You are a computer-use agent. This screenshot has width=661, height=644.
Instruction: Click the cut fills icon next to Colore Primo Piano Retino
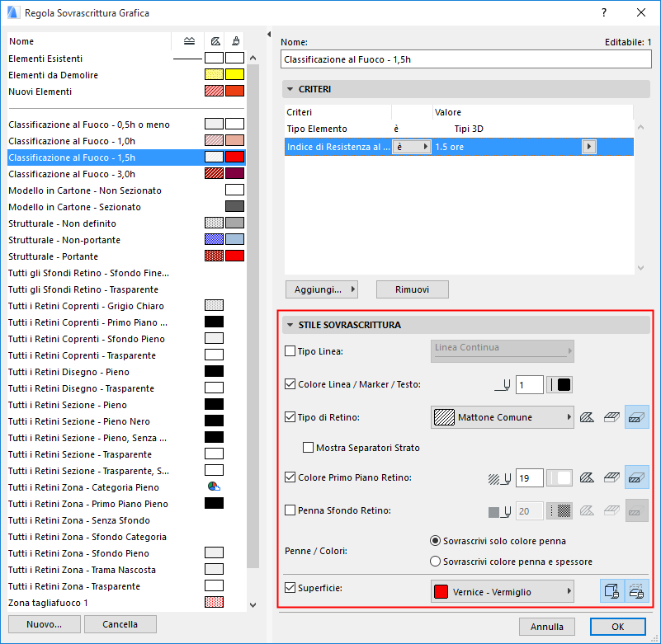[x=636, y=477]
